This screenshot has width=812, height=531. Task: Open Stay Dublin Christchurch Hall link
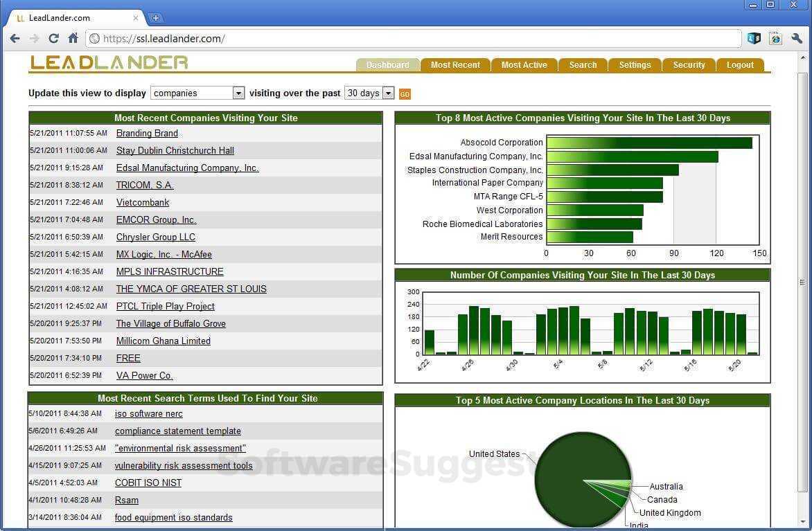click(175, 151)
